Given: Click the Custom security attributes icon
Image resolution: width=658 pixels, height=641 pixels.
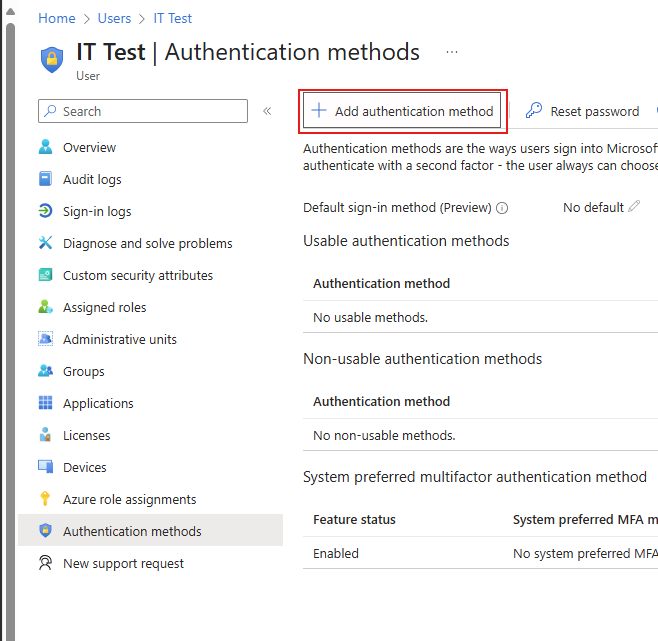Looking at the screenshot, I should [x=45, y=276].
